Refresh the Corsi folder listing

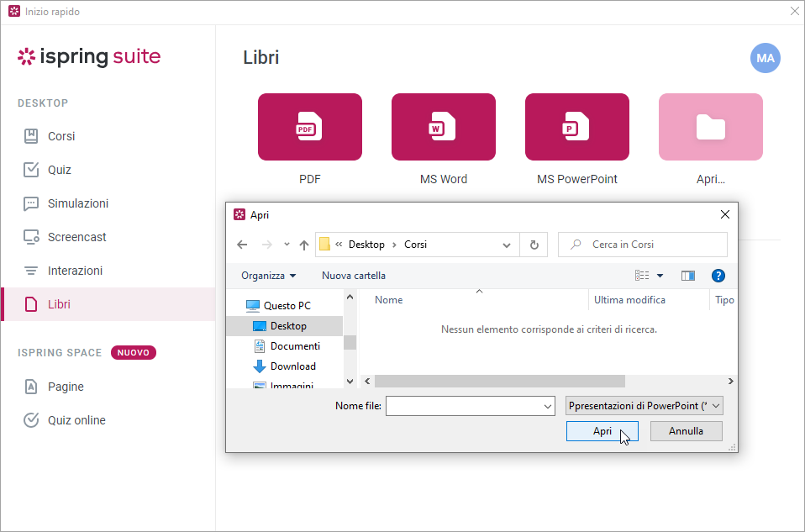coord(534,245)
